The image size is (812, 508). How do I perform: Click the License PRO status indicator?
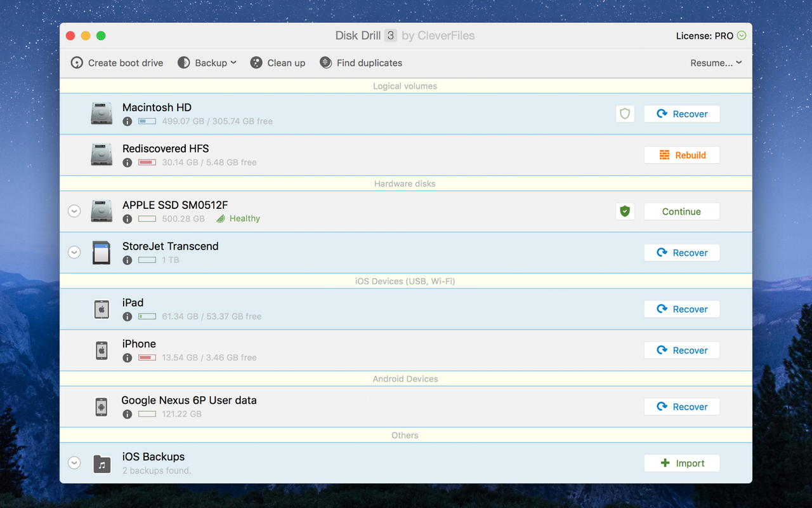[711, 36]
